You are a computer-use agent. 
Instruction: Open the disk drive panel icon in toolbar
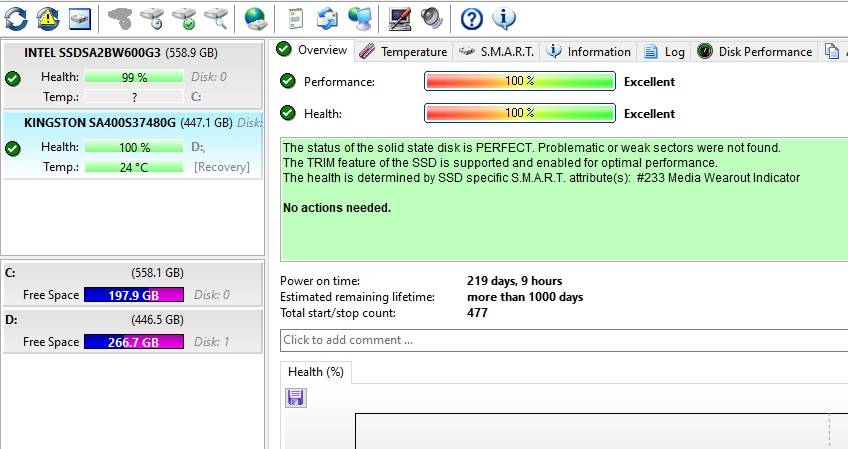80,19
